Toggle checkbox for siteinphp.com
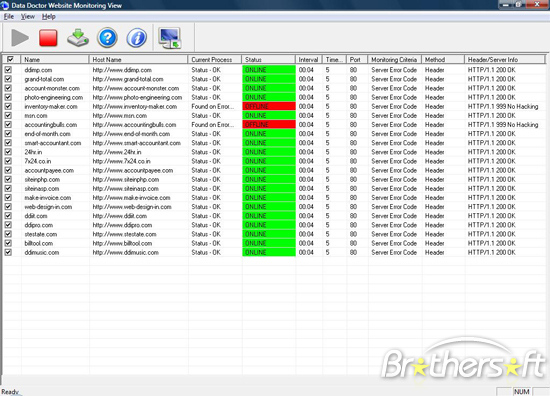Image resolution: width=550 pixels, height=396 pixels. point(8,179)
